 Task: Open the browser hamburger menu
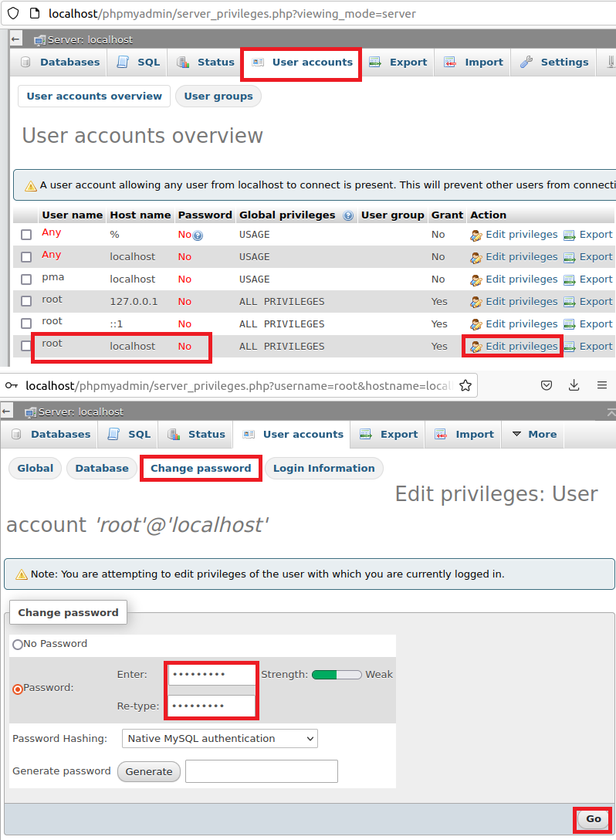coord(601,384)
